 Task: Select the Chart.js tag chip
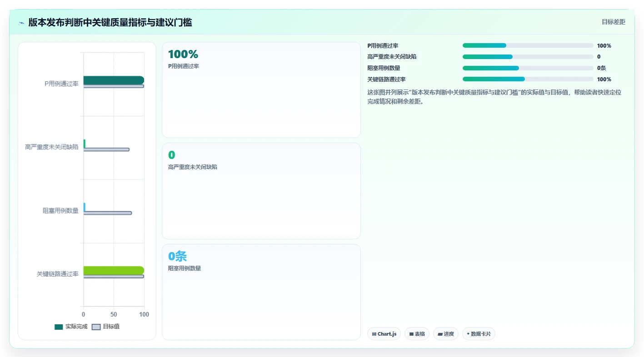click(384, 334)
